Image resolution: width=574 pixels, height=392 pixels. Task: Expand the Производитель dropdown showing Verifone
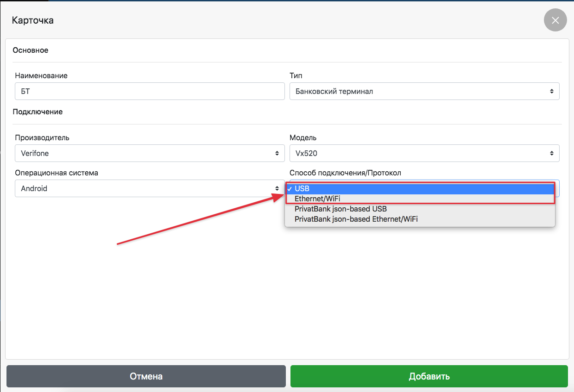(150, 153)
